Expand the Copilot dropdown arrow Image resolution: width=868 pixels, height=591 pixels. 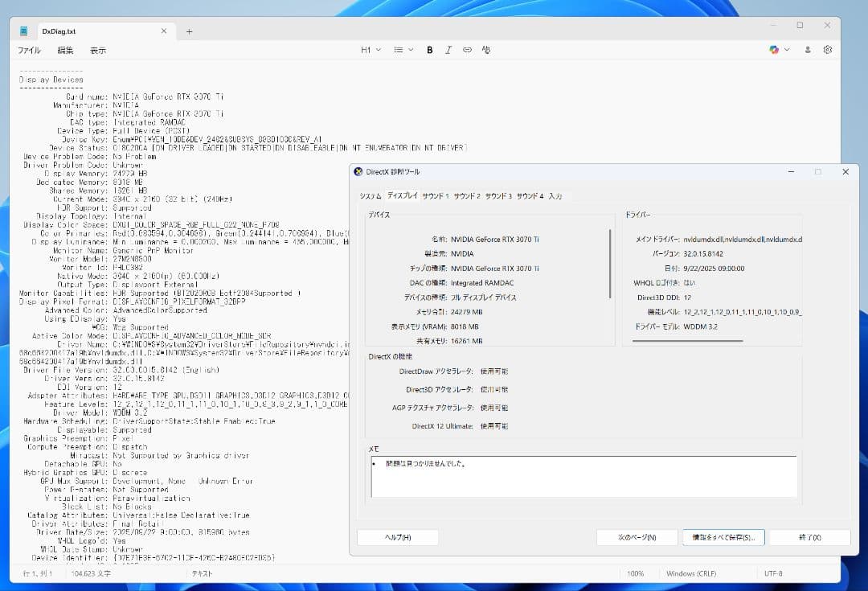click(x=787, y=50)
